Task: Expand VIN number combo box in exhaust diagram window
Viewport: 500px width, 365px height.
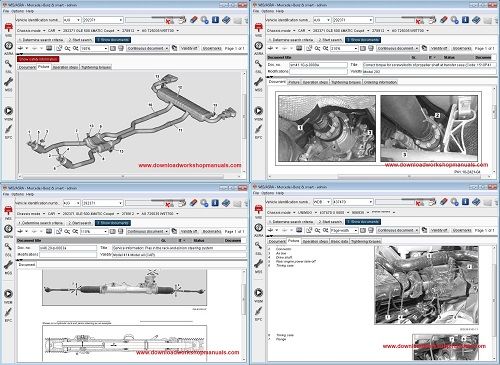Action: 121,20
